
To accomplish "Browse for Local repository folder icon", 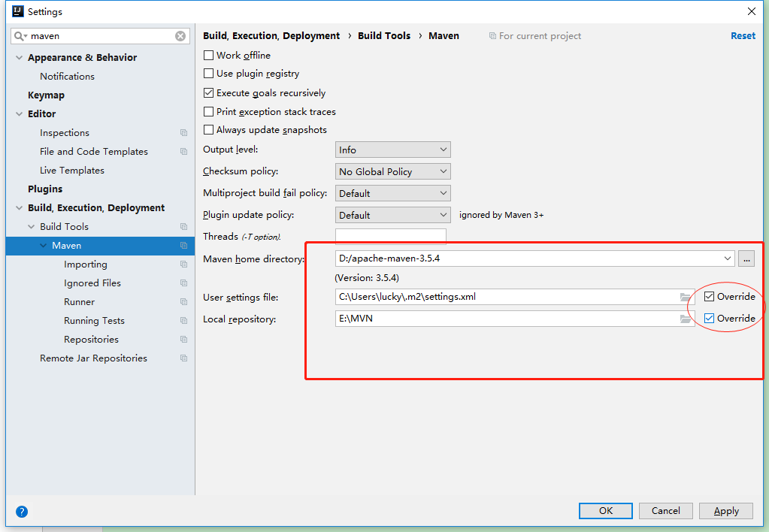I will point(685,319).
